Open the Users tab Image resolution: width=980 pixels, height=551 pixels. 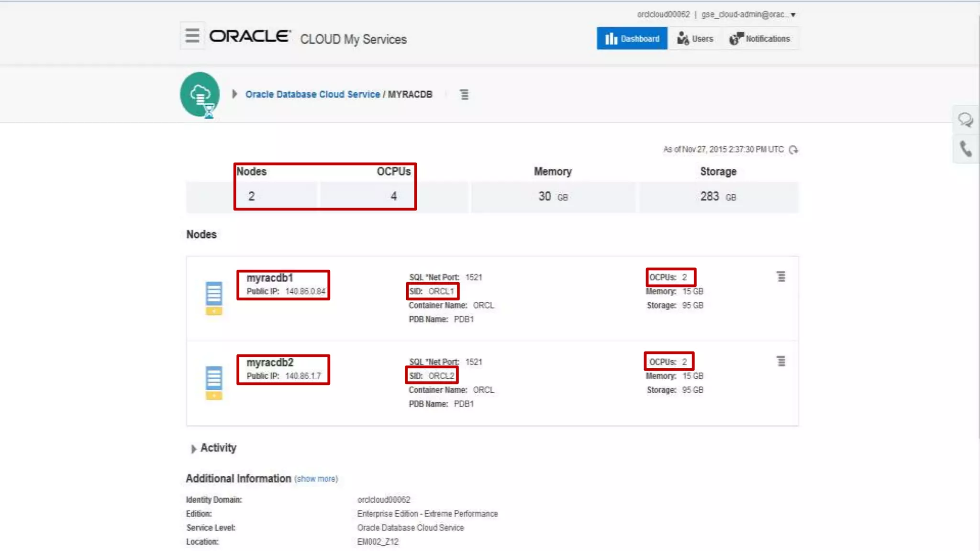tap(695, 38)
